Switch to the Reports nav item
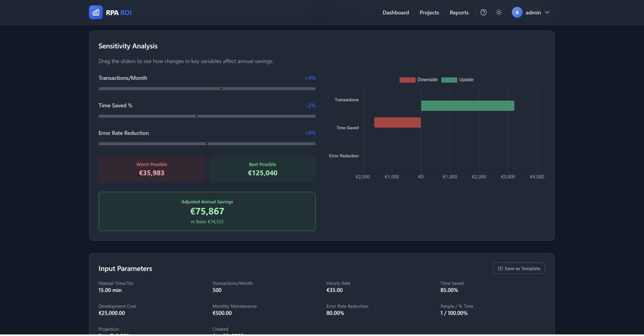Screen dimensions: 644x336 click(x=459, y=12)
